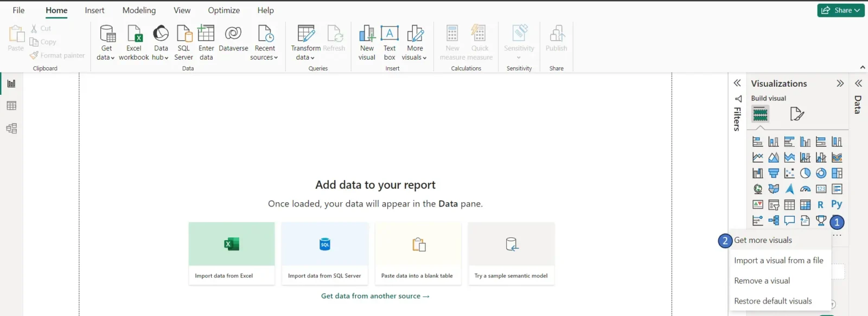This screenshot has width=868, height=316.
Task: Select the Card 123 visual
Action: click(x=821, y=189)
